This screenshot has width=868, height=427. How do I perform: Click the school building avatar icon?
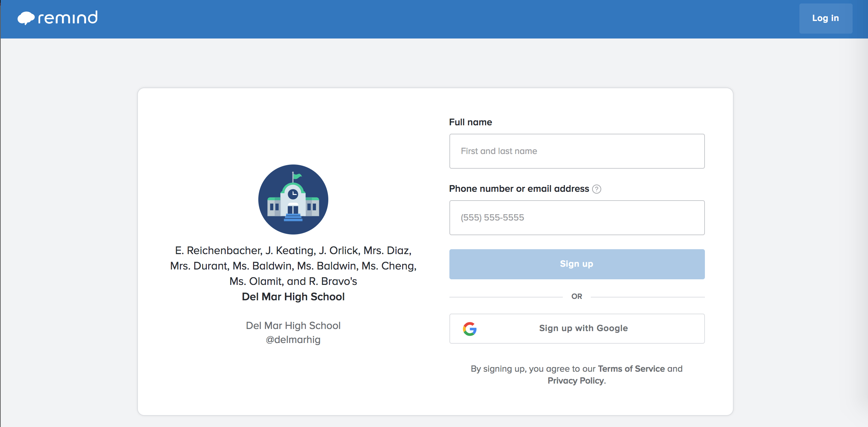point(293,199)
